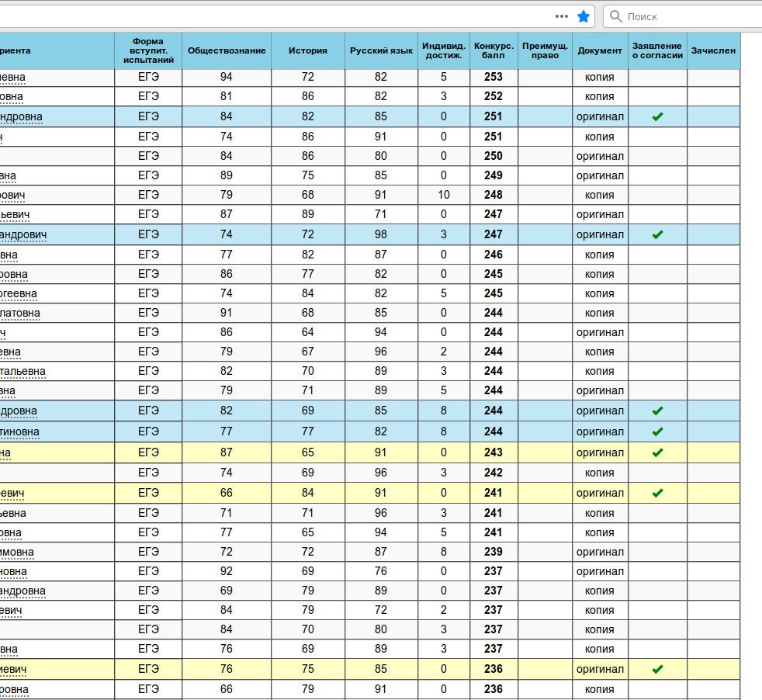762x700 pixels.
Task: Click checkmark in yellow row scoring 241
Action: point(657,493)
